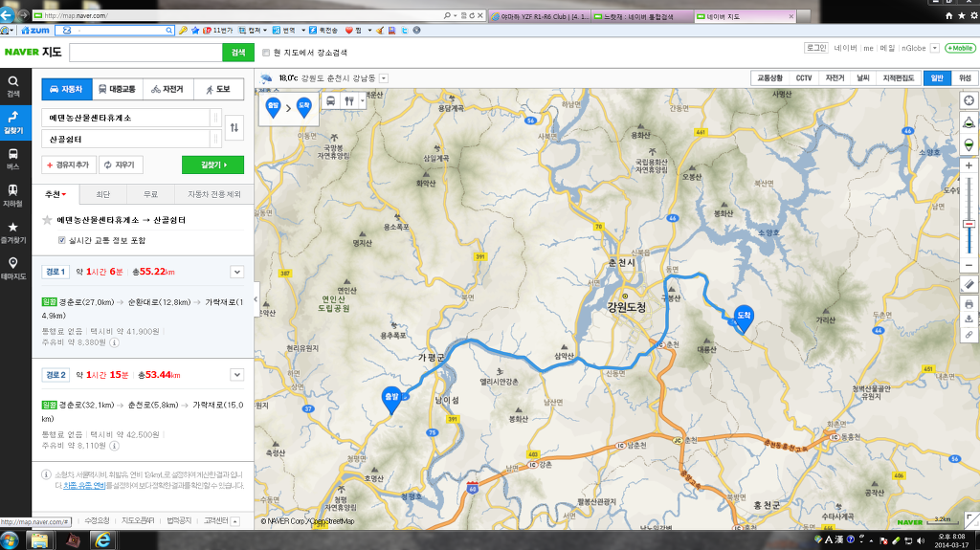Select the 대중교통 public transit tab
Screen dimensions: 980x550
click(x=118, y=89)
